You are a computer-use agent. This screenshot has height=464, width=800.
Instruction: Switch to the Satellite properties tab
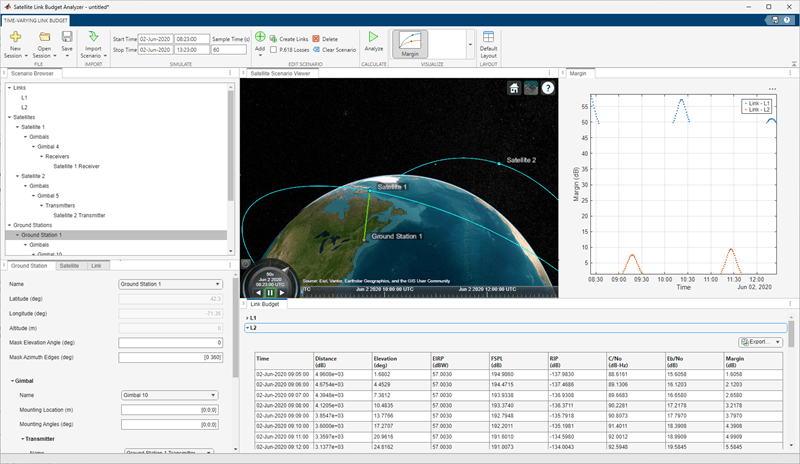pos(69,266)
